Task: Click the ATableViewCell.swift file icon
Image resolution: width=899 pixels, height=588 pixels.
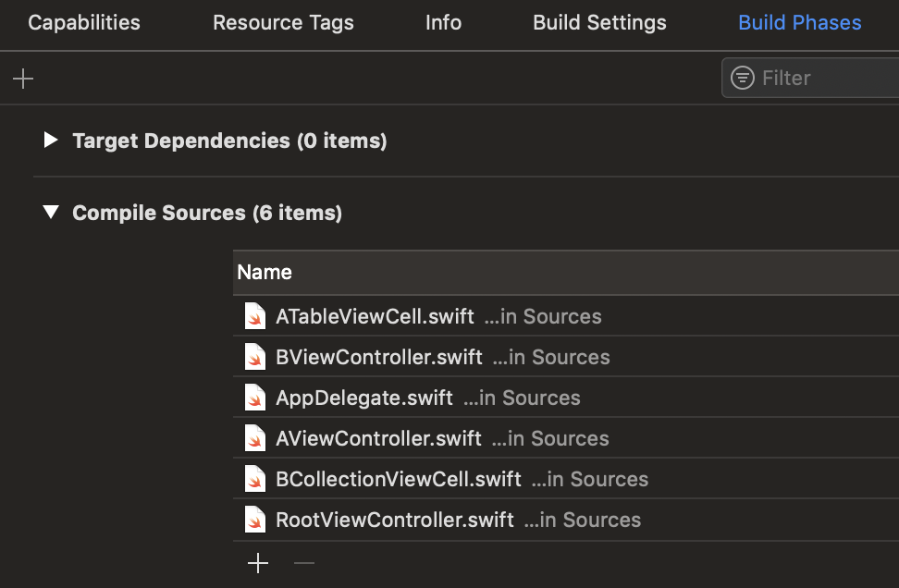Action: click(255, 316)
